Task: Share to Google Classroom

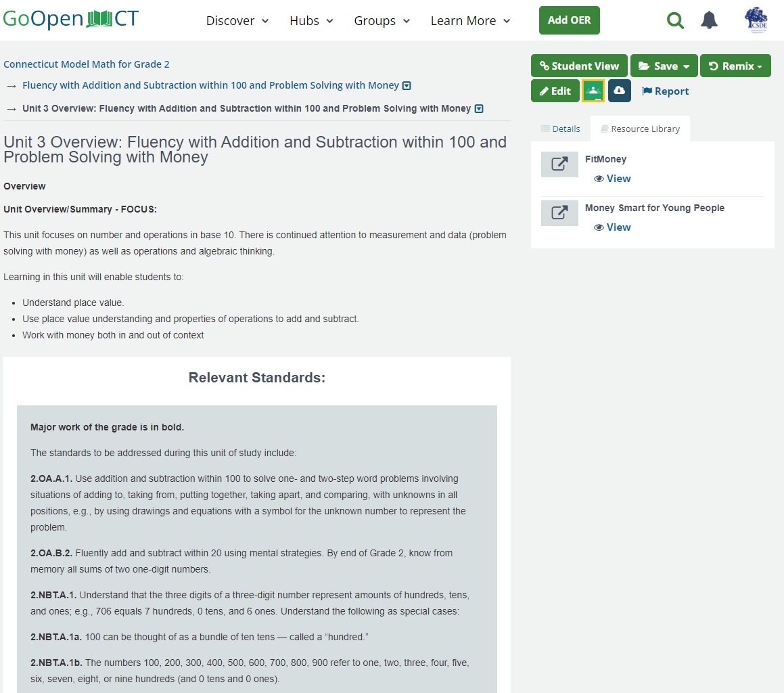Action: click(x=593, y=90)
